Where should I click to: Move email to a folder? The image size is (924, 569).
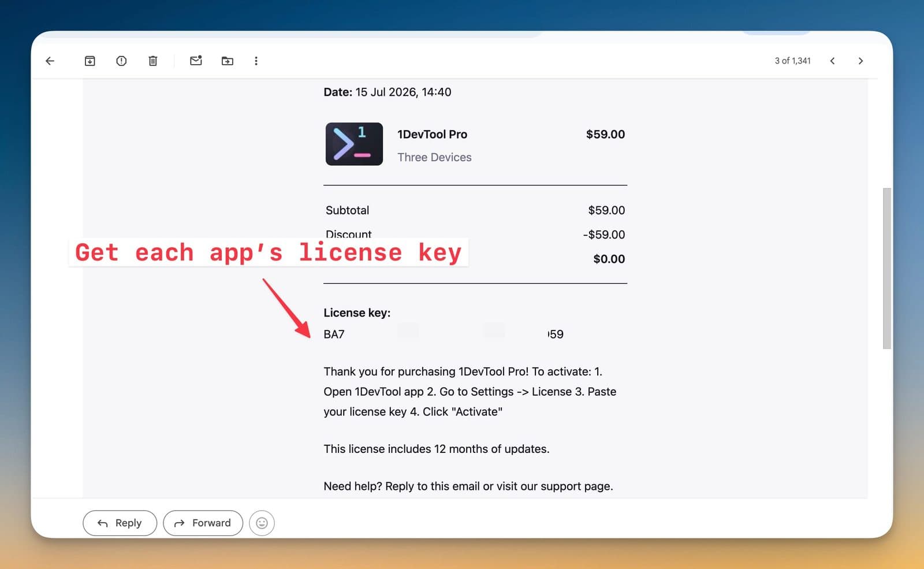coord(228,61)
